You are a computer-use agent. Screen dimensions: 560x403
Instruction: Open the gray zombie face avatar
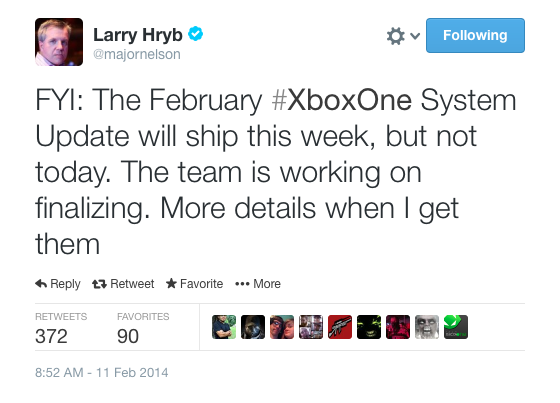tap(427, 327)
